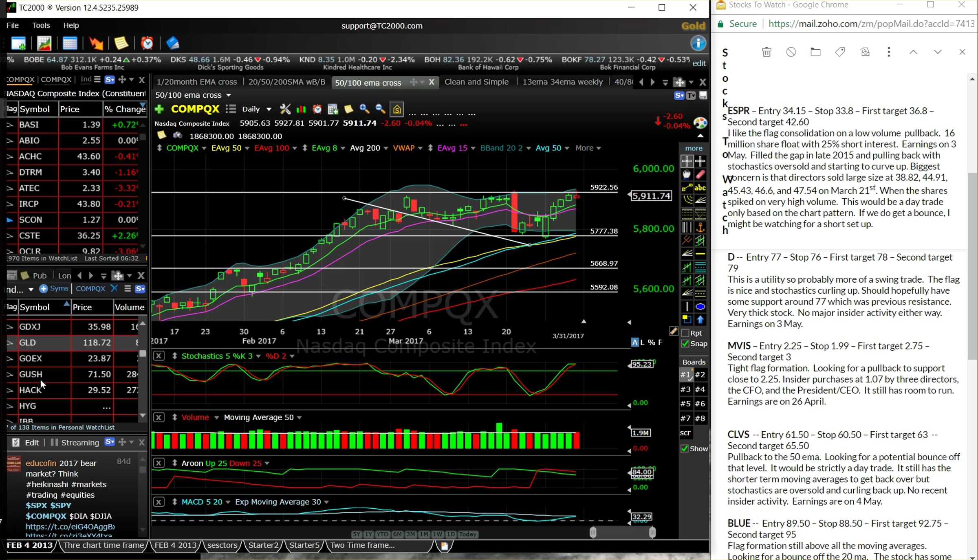Click the Personal WatchList scrollbar thumb
978x560 pixels.
coord(143,354)
